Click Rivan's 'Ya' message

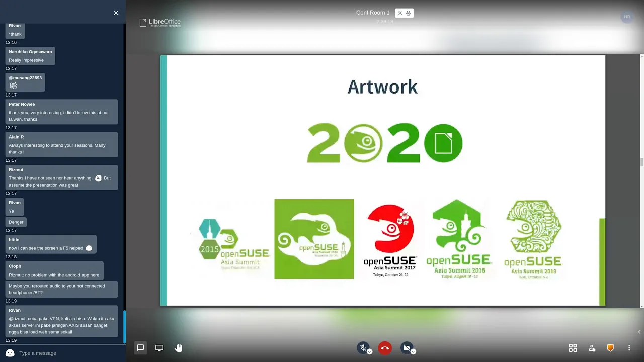tap(15, 207)
